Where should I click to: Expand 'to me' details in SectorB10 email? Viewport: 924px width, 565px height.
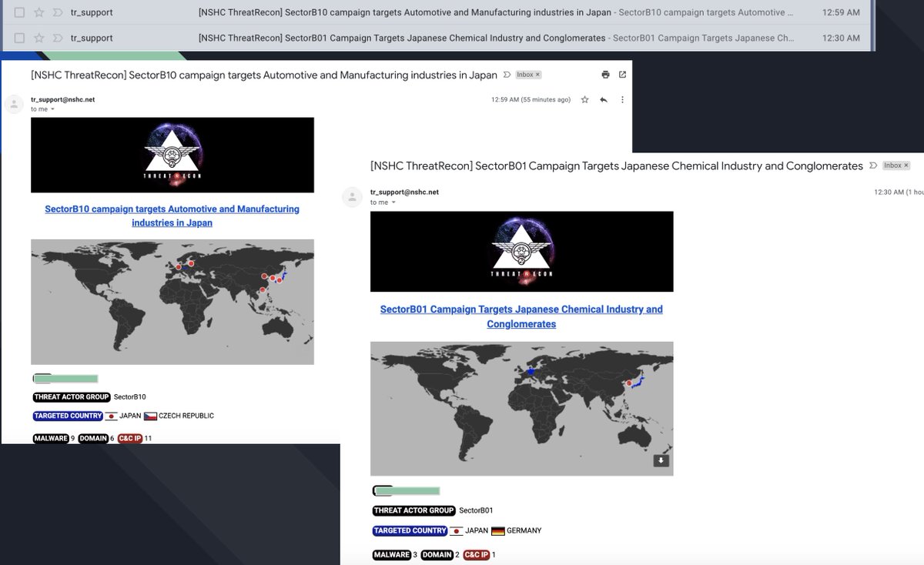pyautogui.click(x=52, y=109)
